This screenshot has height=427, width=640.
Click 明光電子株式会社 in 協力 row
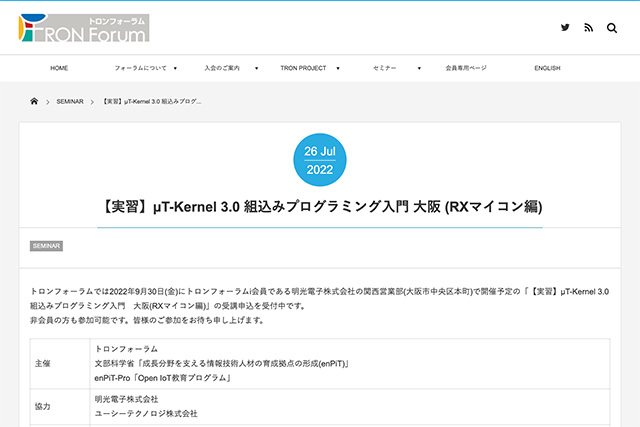pyautogui.click(x=126, y=399)
